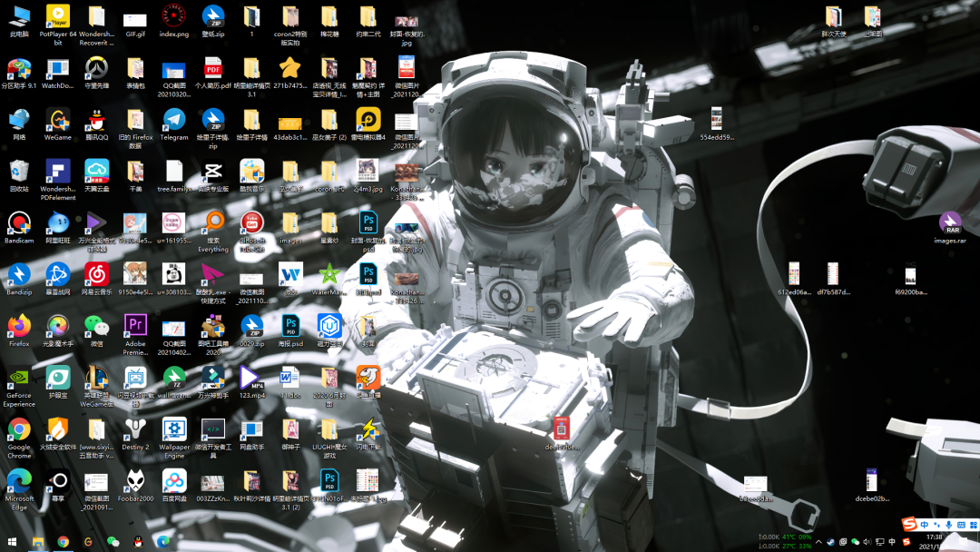
Task: Open File Explorer from the taskbar
Action: pos(37,541)
